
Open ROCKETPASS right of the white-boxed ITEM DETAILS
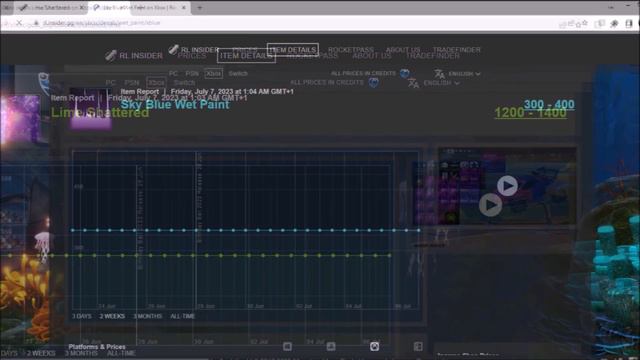[x=351, y=50]
